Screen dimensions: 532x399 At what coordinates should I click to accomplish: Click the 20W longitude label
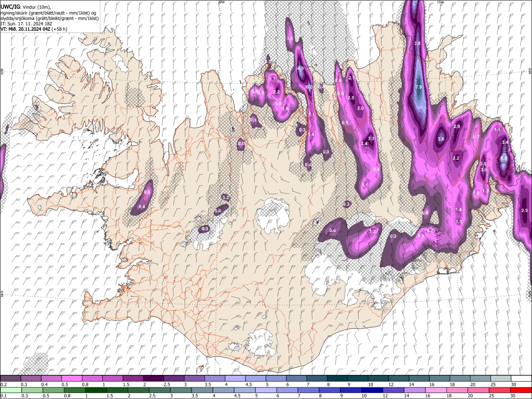221,2
